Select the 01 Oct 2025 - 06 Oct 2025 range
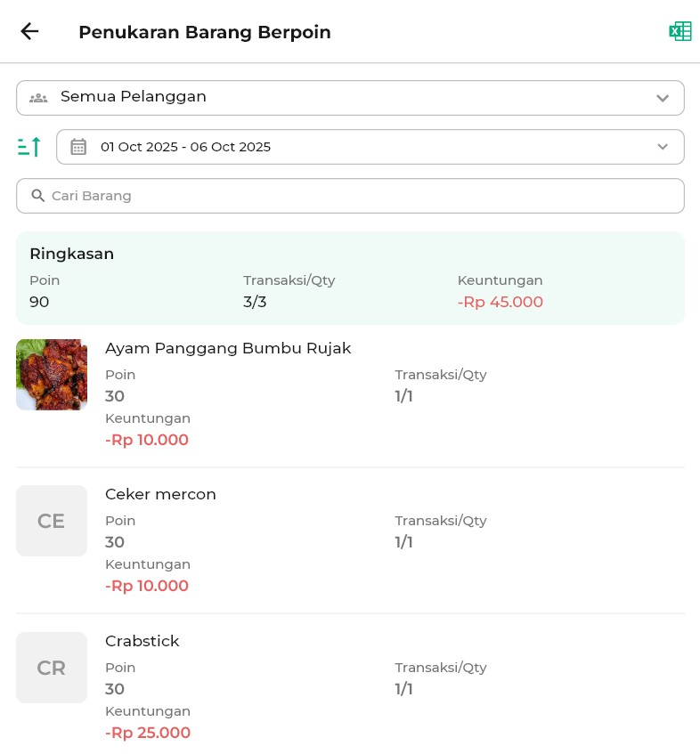The height and width of the screenshot is (754, 700). (185, 147)
